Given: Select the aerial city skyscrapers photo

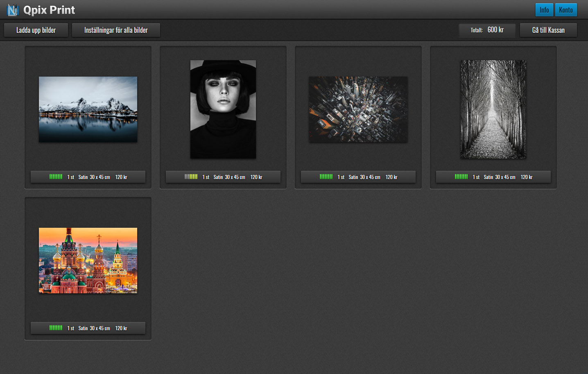Looking at the screenshot, I should click(358, 109).
